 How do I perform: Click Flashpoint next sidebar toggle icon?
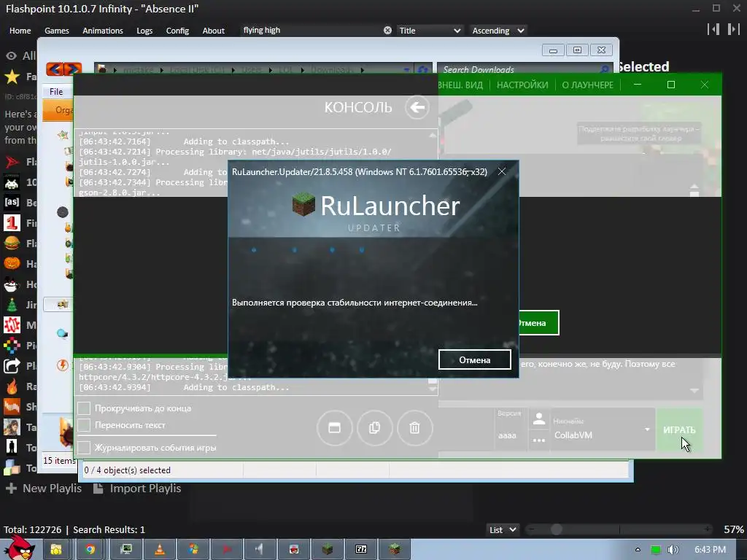[733, 29]
